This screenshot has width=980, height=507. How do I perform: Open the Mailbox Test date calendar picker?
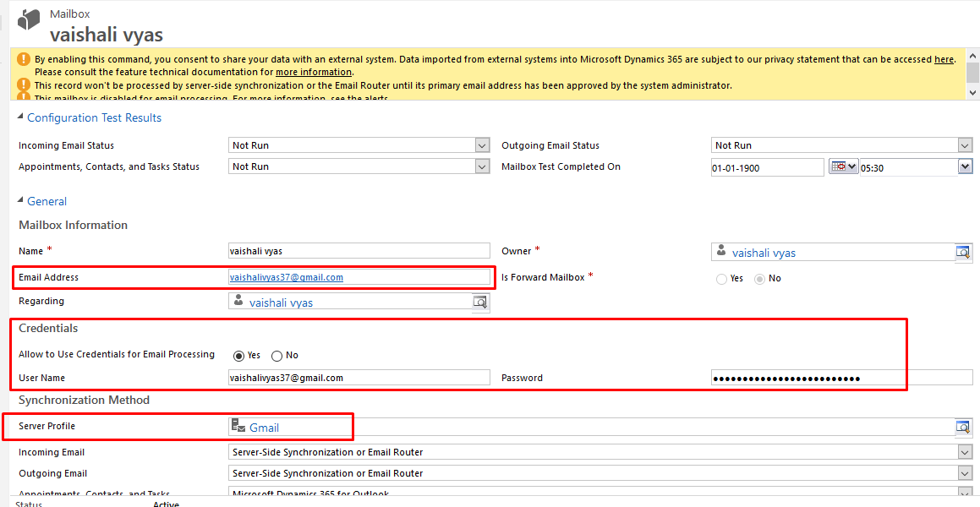(843, 167)
